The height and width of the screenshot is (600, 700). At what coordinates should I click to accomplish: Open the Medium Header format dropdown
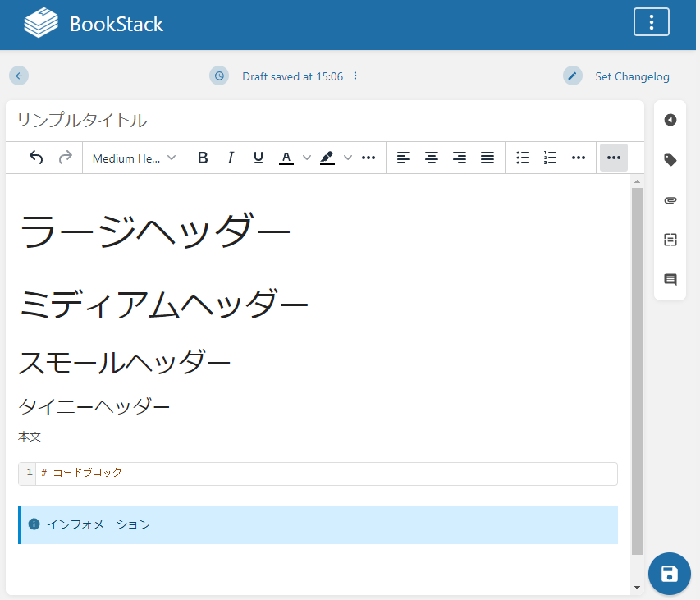coord(134,158)
